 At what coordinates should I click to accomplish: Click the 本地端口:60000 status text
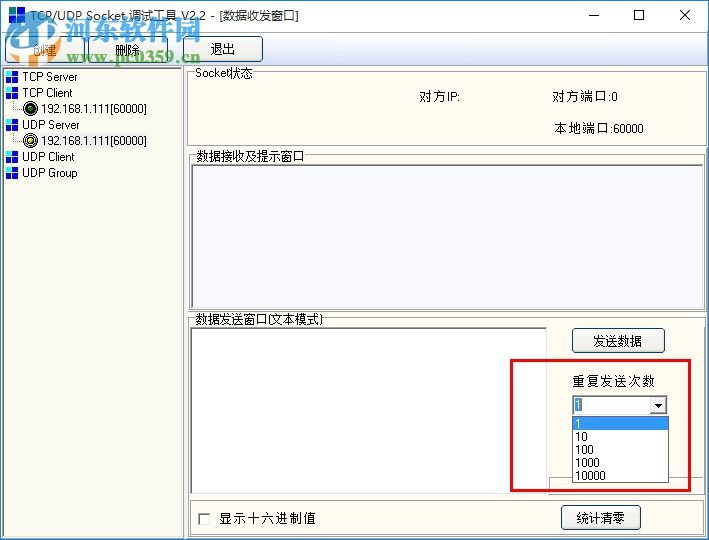click(599, 128)
